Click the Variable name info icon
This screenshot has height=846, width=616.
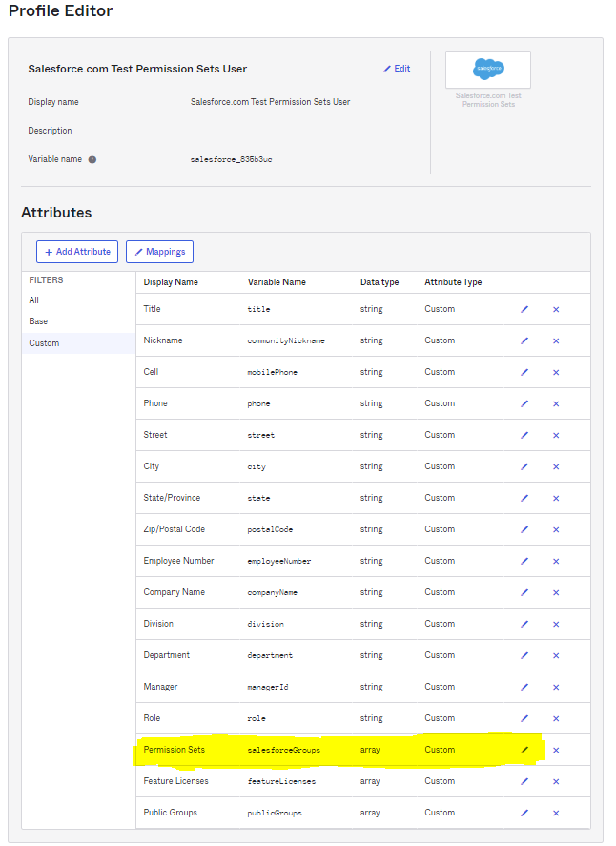[x=92, y=159]
